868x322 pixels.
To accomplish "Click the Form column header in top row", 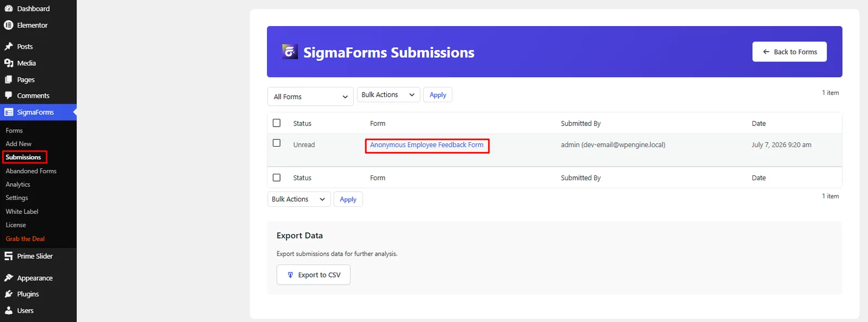I will click(x=378, y=124).
